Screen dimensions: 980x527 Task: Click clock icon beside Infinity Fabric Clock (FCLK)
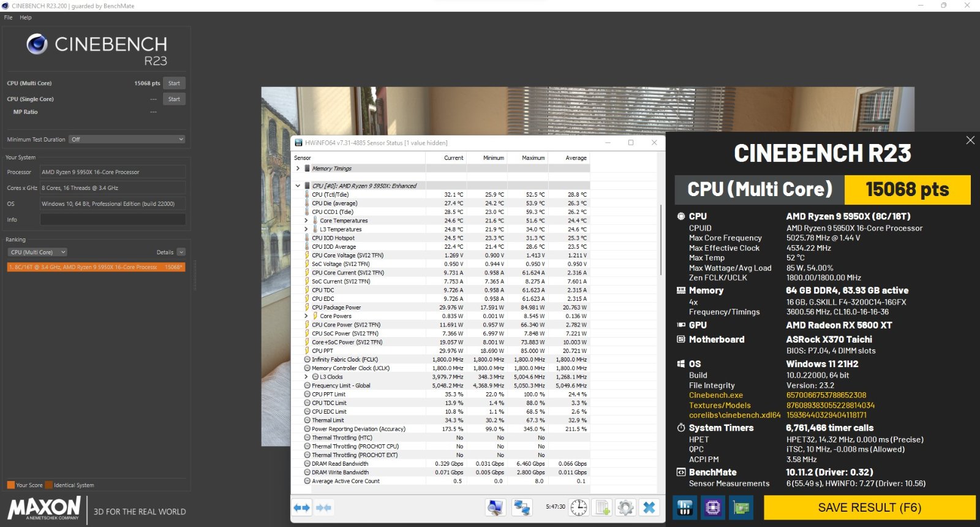307,359
